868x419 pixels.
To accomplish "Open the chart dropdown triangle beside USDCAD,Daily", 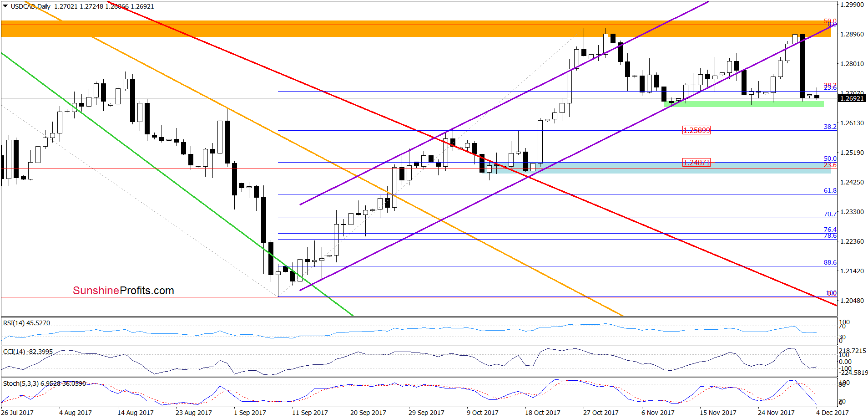I will pos(5,6).
